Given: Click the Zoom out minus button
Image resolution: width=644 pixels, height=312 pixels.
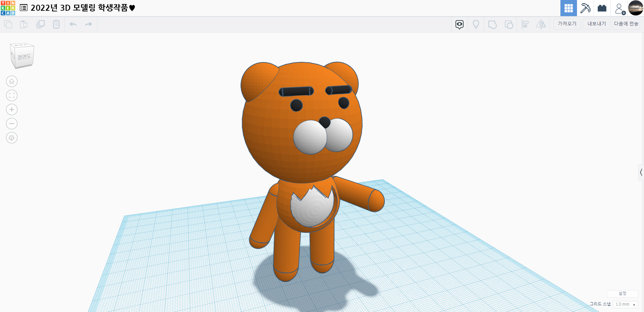Looking at the screenshot, I should coord(12,124).
